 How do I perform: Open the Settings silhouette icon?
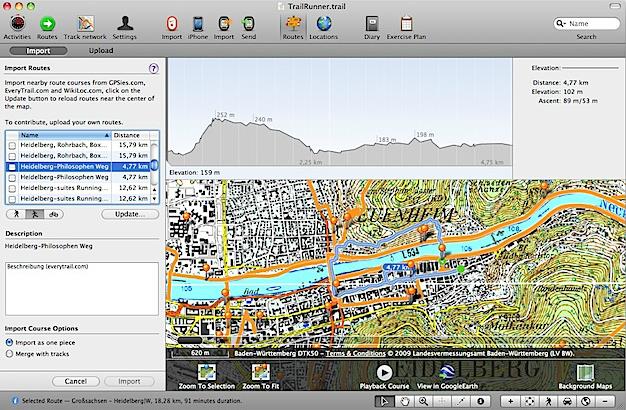click(125, 24)
